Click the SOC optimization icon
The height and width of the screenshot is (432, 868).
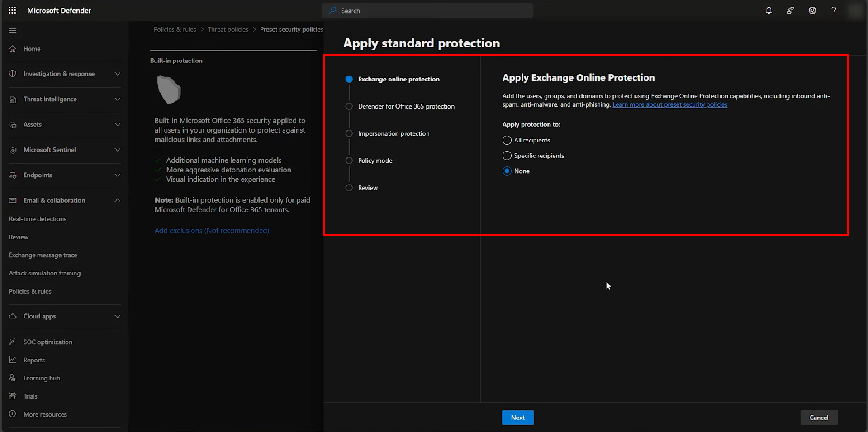point(13,342)
